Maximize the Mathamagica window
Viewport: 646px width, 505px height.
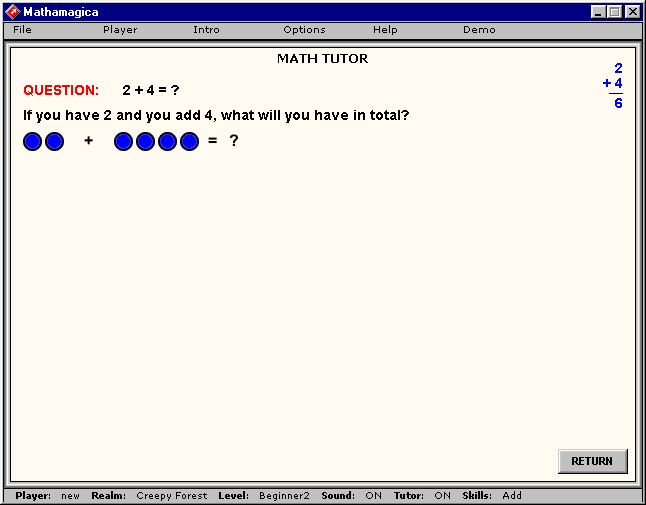point(615,12)
